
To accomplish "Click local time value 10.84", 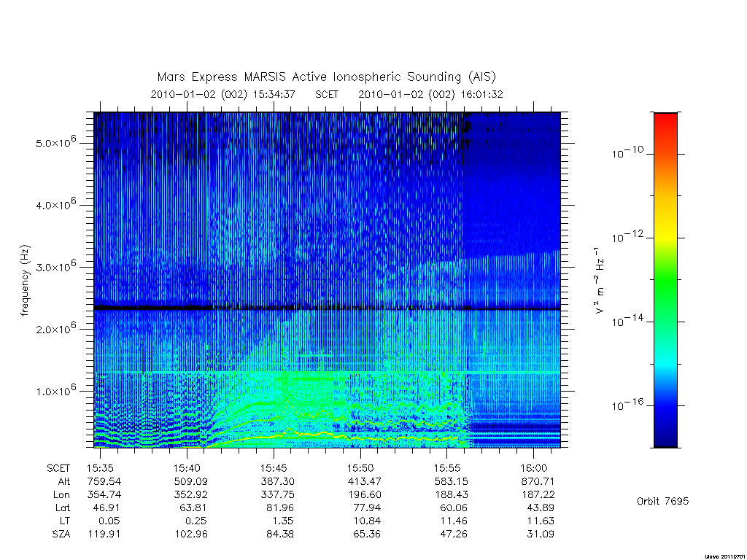I will click(367, 521).
